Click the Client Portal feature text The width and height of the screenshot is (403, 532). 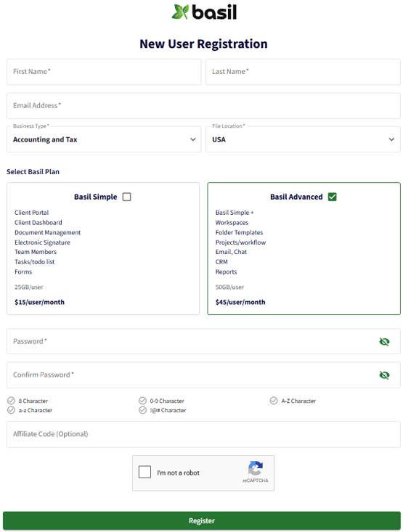point(31,213)
